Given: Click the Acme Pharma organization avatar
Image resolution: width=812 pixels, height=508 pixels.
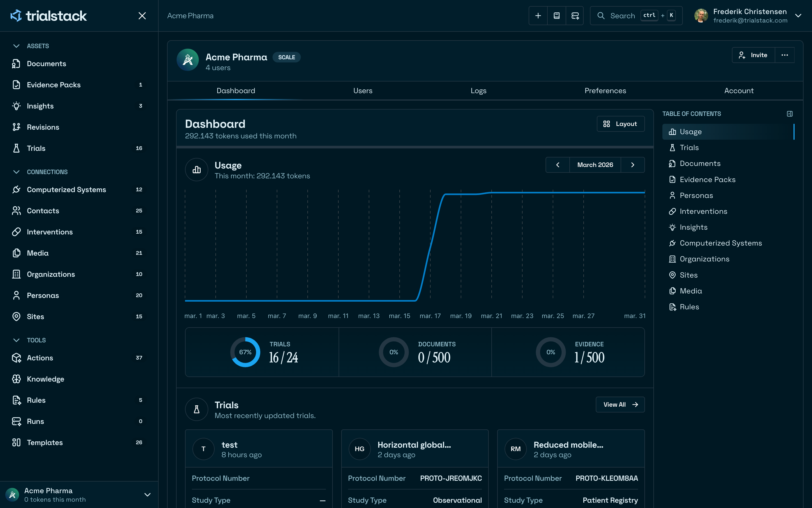Looking at the screenshot, I should tap(188, 60).
